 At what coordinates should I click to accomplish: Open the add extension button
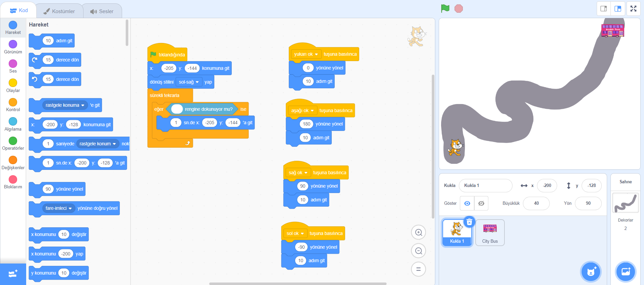point(13,274)
